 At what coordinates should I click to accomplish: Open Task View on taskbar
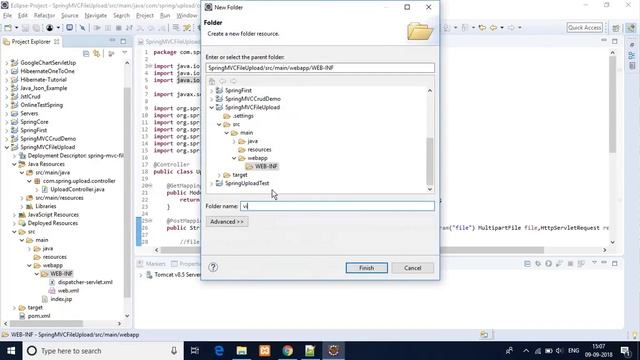[x=195, y=351]
